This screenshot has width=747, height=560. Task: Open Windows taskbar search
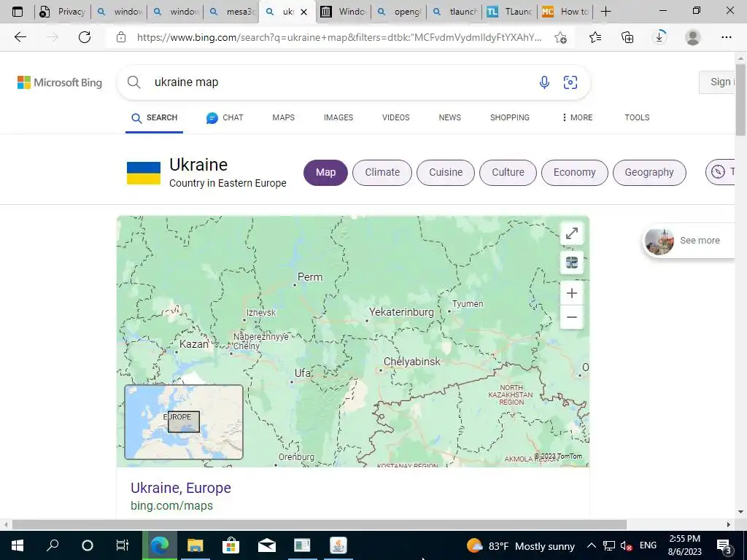53,545
